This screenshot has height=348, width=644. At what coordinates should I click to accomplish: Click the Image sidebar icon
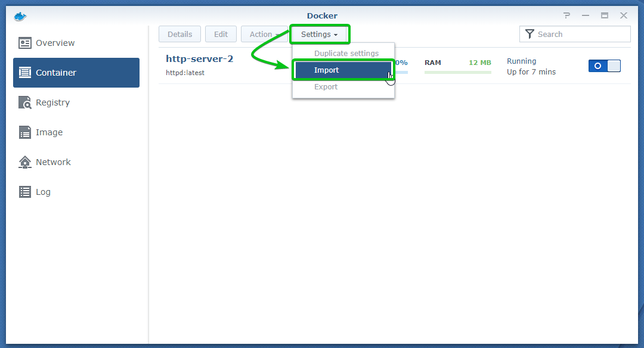tap(24, 132)
